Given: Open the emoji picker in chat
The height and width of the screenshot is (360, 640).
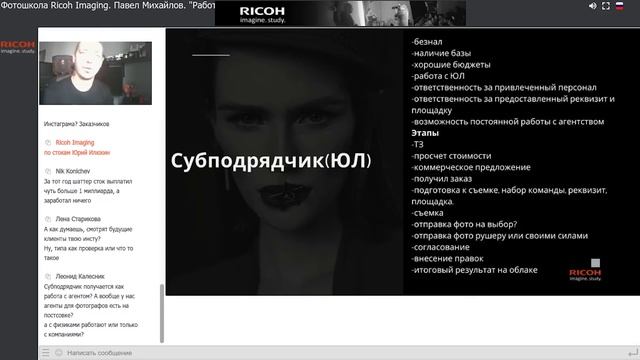Looking at the screenshot, I should point(59,352).
